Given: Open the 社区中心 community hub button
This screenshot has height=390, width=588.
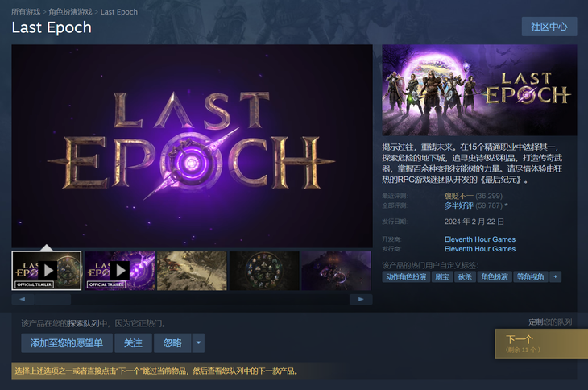Looking at the screenshot, I should (549, 27).
